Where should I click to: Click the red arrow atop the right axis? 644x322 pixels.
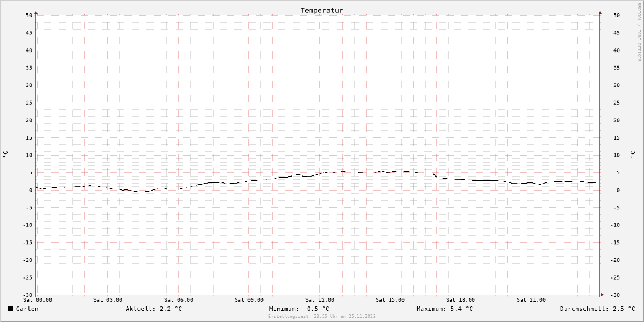tap(600, 12)
